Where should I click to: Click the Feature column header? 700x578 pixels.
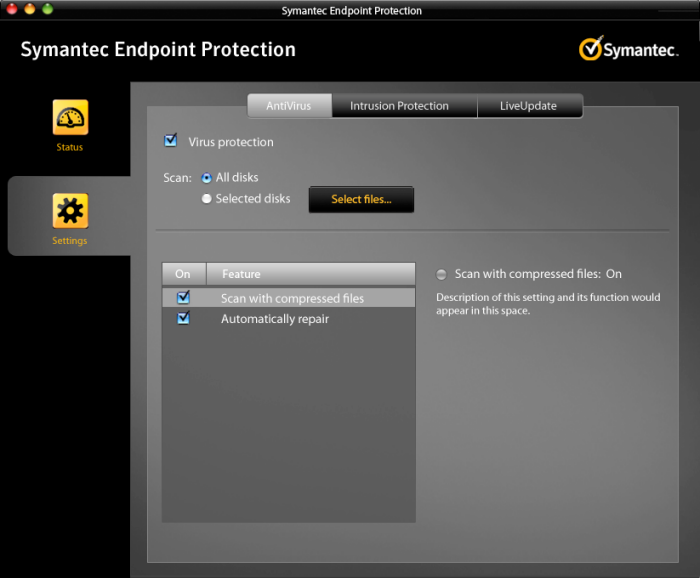click(x=311, y=274)
